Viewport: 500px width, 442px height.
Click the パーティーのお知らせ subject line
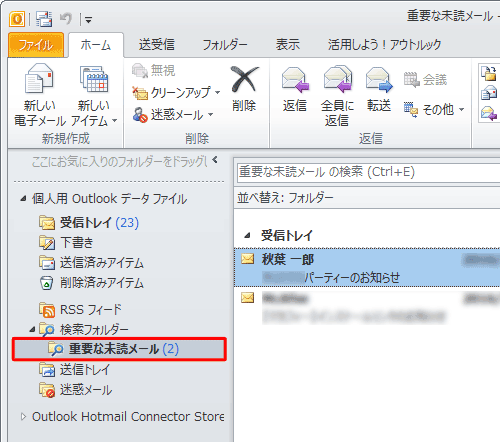click(352, 277)
